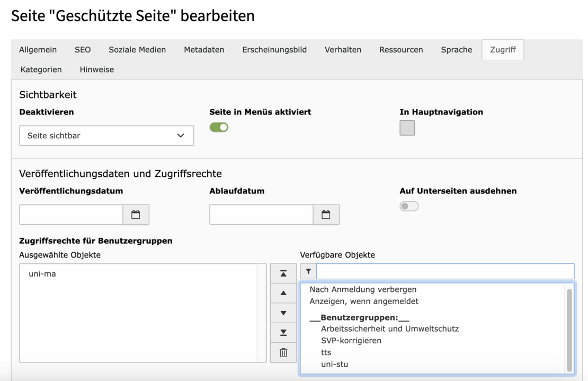Move selected item down one position
The height and width of the screenshot is (381, 588).
pyautogui.click(x=283, y=313)
